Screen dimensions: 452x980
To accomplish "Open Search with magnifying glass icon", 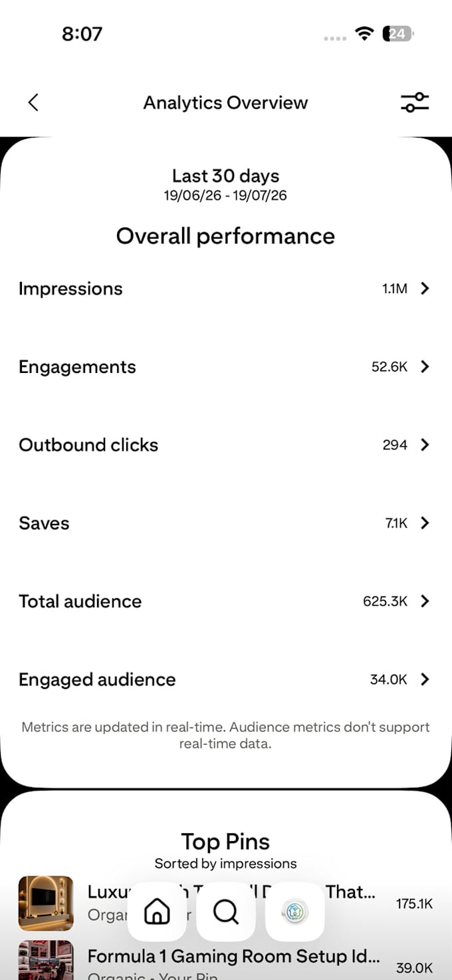I will (x=226, y=912).
